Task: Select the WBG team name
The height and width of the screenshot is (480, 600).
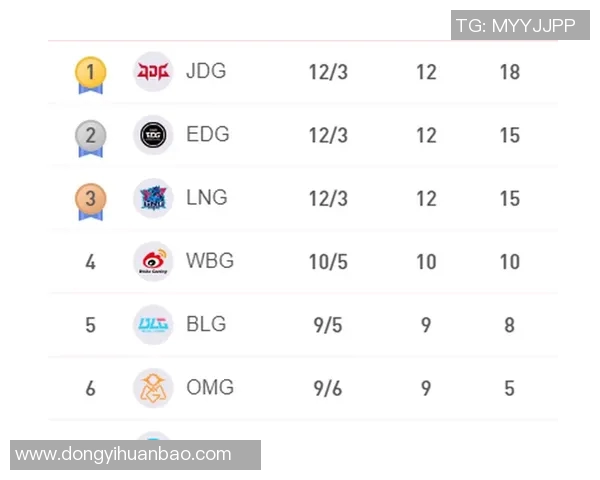Action: 210,260
